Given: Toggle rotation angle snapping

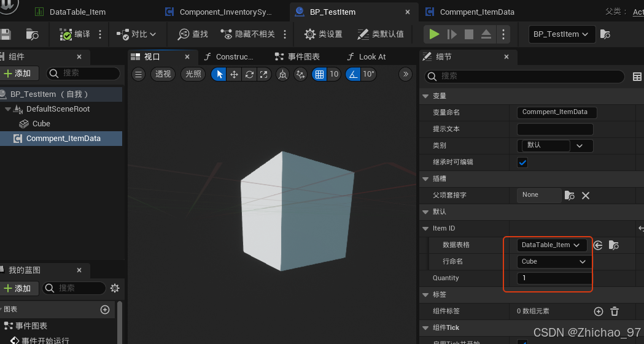Looking at the screenshot, I should pyautogui.click(x=353, y=74).
